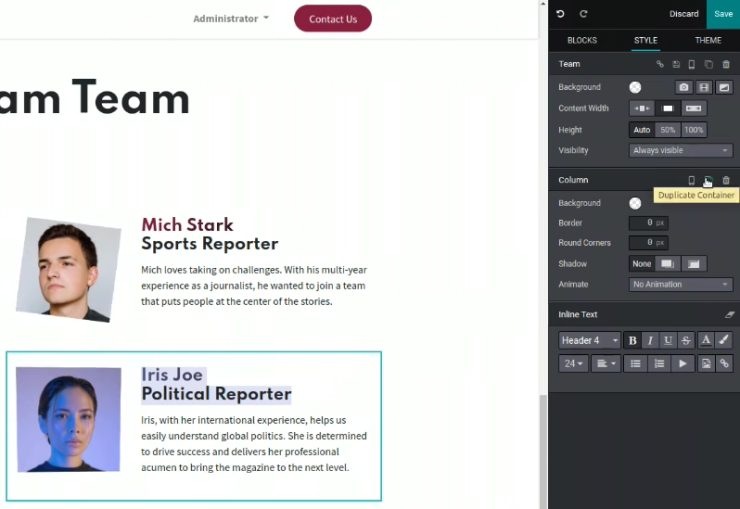Select the outset shadow option
This screenshot has width=740, height=509.
pyautogui.click(x=667, y=264)
